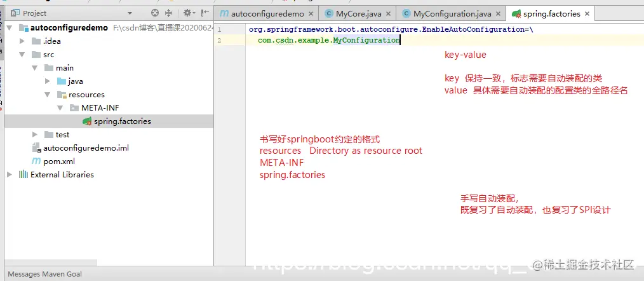
Task: Expand External Libraries node
Action: tap(10, 174)
